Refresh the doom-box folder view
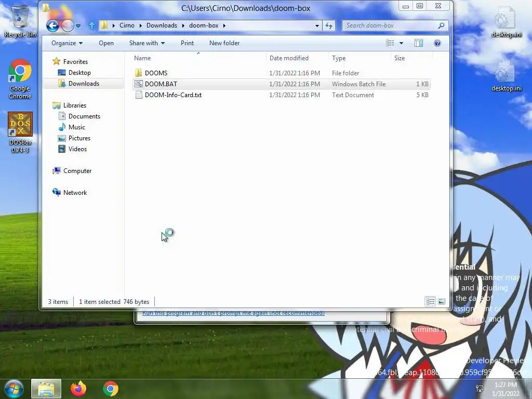 point(329,25)
